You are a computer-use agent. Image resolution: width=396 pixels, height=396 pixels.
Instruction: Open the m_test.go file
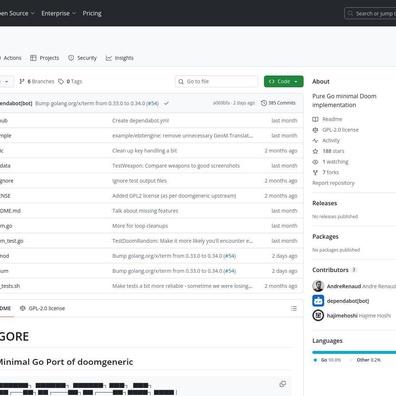point(12,241)
